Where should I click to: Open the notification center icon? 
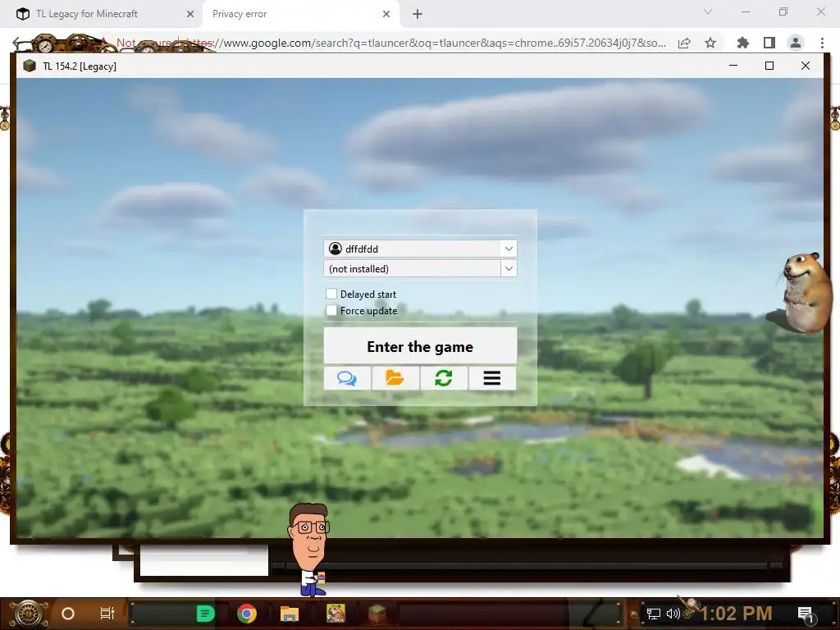[806, 614]
